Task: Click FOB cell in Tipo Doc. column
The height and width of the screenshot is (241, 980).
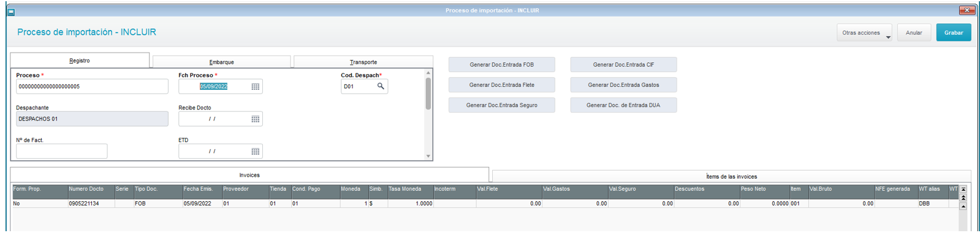Action: coord(158,204)
